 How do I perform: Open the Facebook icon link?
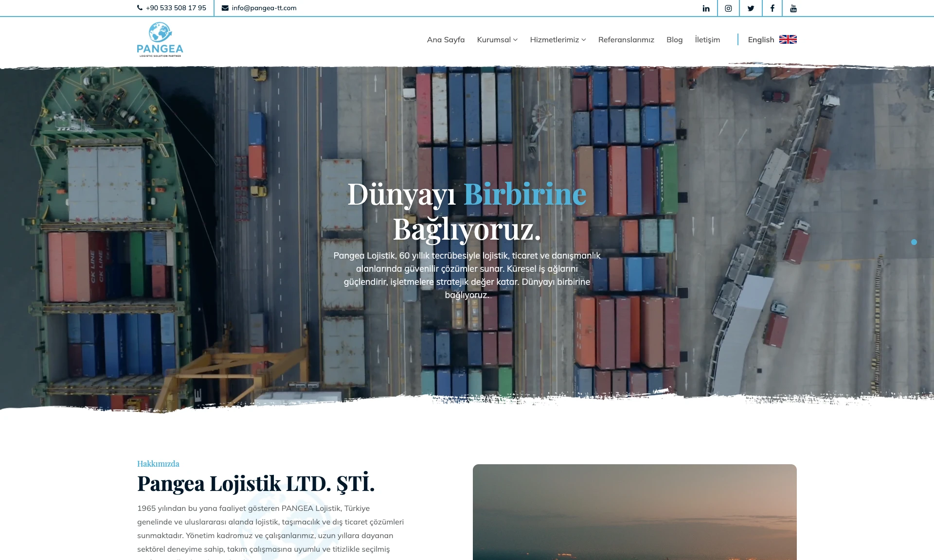772,8
